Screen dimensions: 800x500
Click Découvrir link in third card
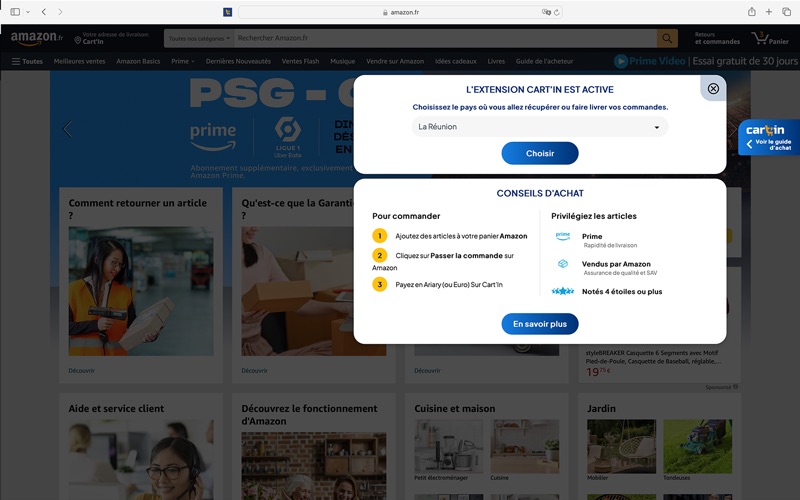point(428,370)
